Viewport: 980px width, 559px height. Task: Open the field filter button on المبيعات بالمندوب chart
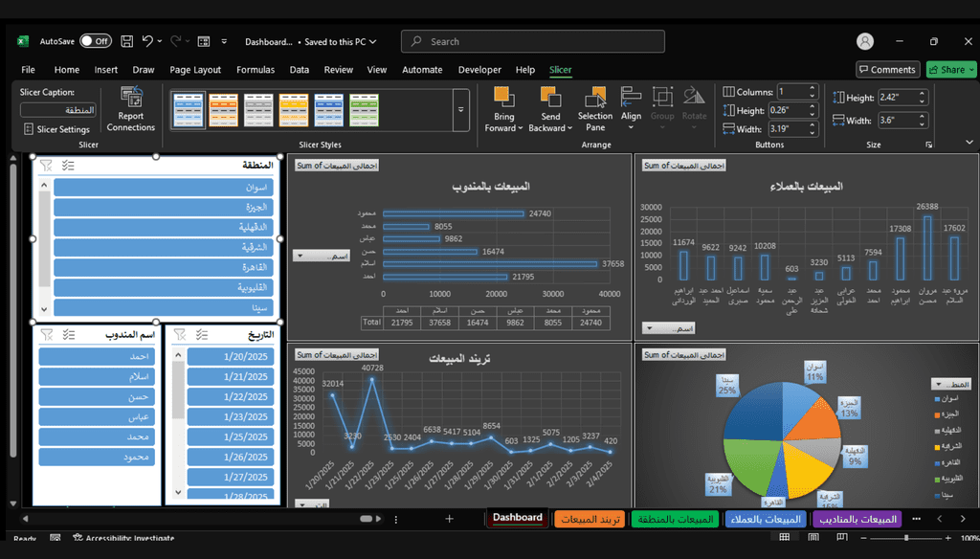(x=322, y=256)
